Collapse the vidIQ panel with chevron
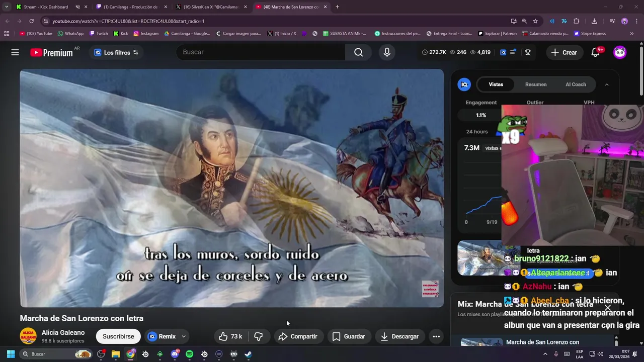 607,84
